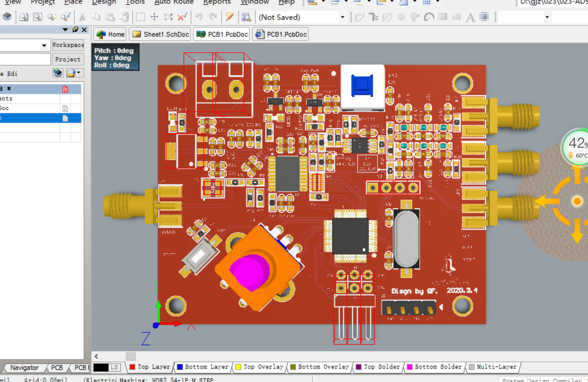The height and width of the screenshot is (382, 588).
Task: Open the Help menu
Action: coord(286,2)
